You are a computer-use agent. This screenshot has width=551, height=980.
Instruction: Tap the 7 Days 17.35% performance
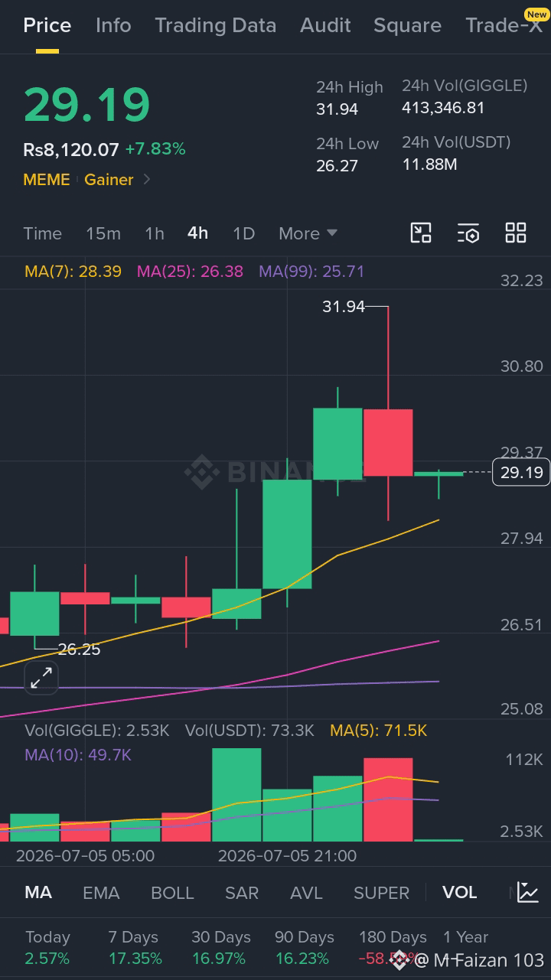point(135,948)
